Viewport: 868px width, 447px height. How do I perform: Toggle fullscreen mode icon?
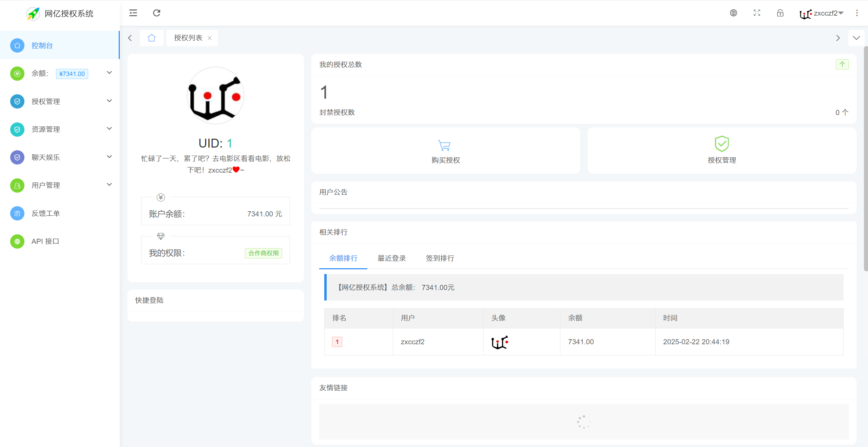tap(757, 13)
